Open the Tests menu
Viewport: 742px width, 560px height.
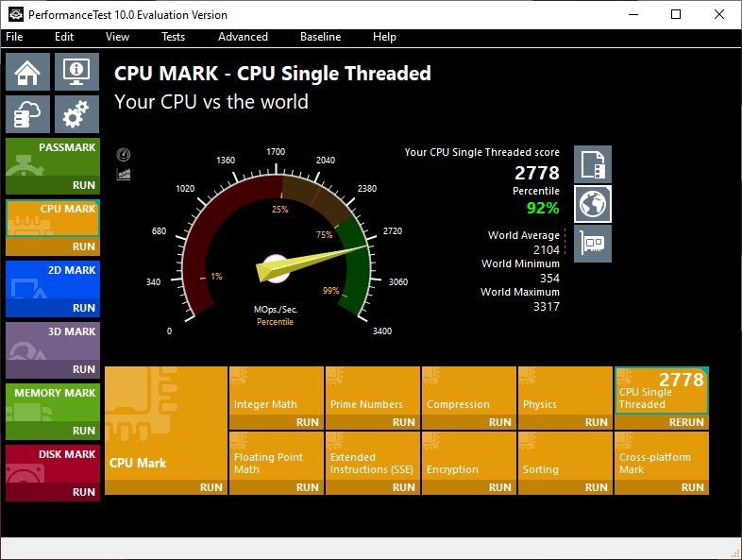173,37
